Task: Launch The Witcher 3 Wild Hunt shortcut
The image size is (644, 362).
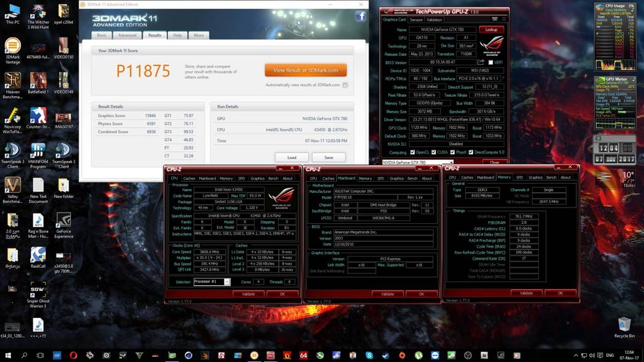Action: coord(38,16)
